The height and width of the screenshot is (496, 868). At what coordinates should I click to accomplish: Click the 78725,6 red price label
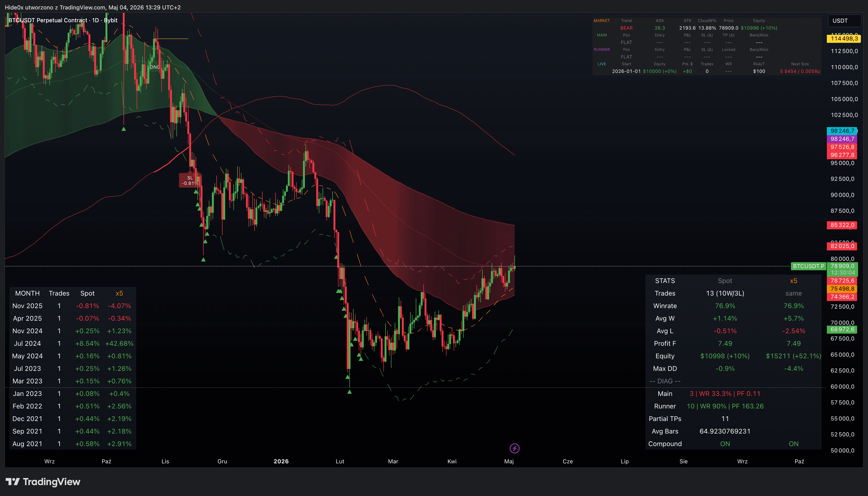[x=842, y=281]
